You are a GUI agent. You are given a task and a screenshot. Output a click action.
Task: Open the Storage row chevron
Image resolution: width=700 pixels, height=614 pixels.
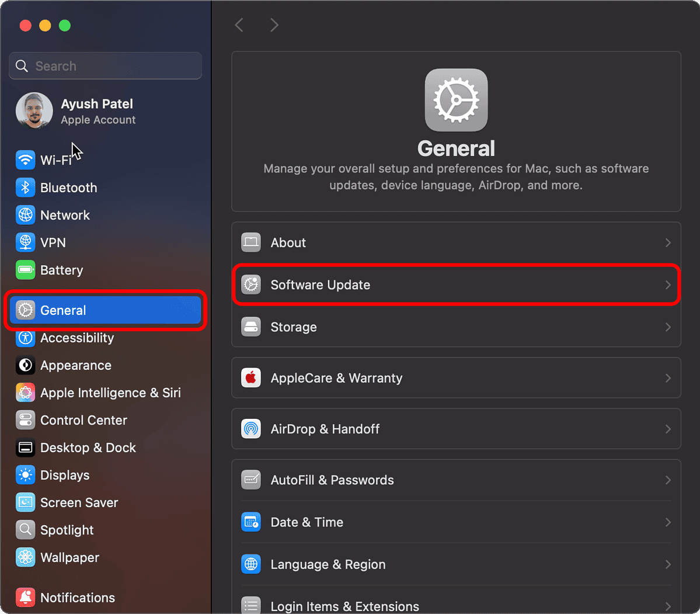(x=668, y=327)
